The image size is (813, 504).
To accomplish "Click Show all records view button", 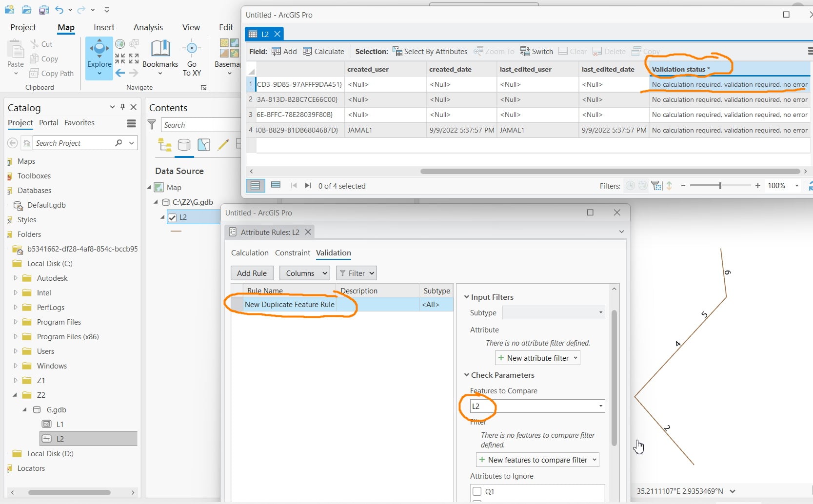I will click(x=255, y=185).
